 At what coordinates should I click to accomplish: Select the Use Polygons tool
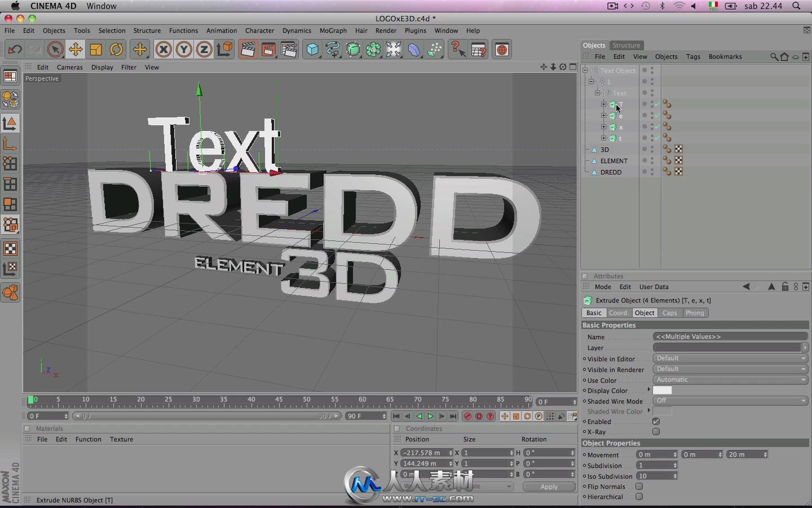tap(10, 204)
